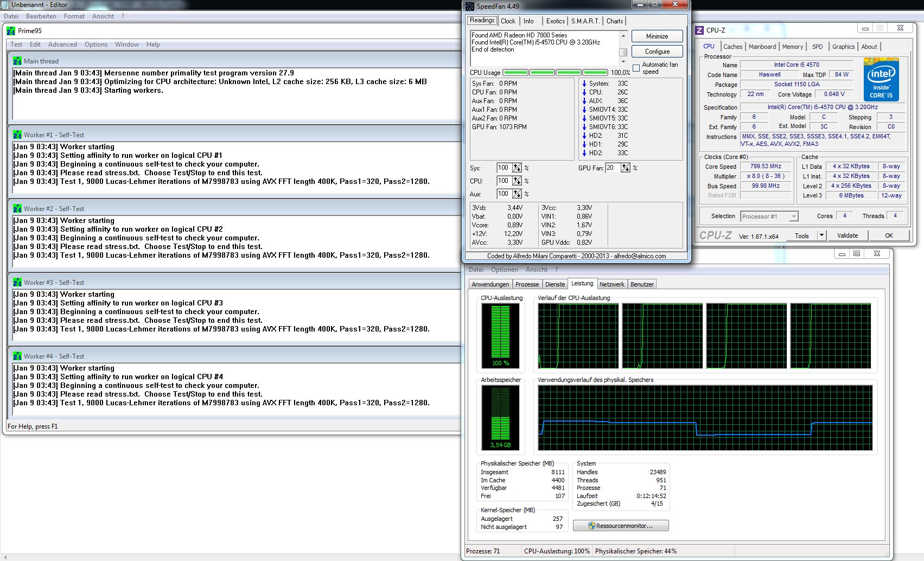Enable the Automatic fan speed checkbox

pos(636,68)
